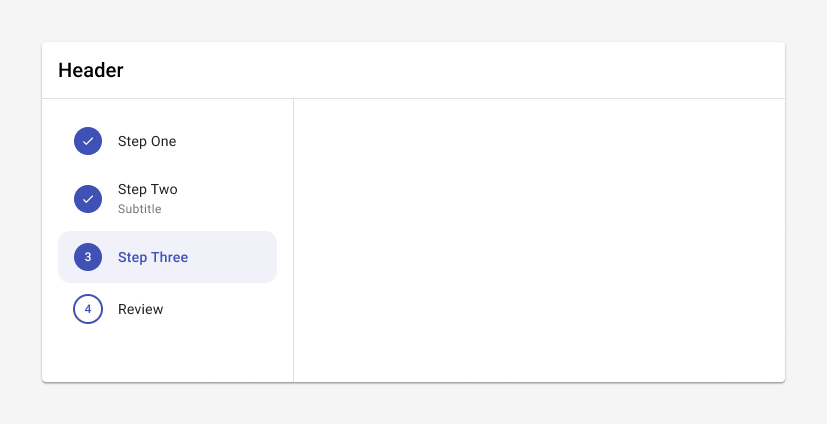
Task: Click the vertical divider beside the step list
Action: pyautogui.click(x=293, y=240)
